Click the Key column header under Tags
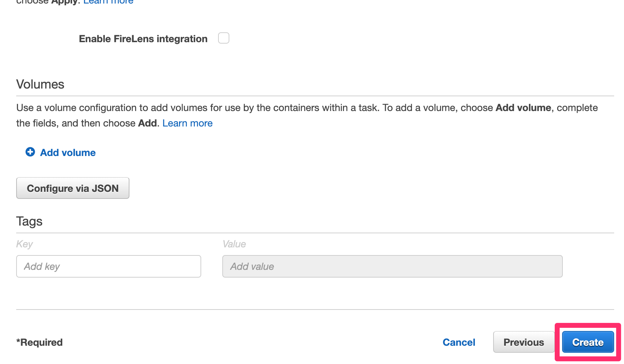 (x=24, y=244)
